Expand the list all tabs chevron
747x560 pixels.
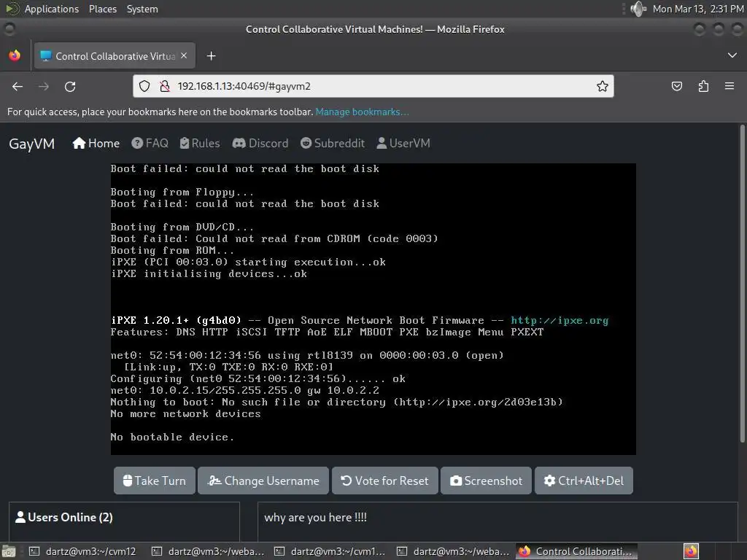click(x=732, y=55)
